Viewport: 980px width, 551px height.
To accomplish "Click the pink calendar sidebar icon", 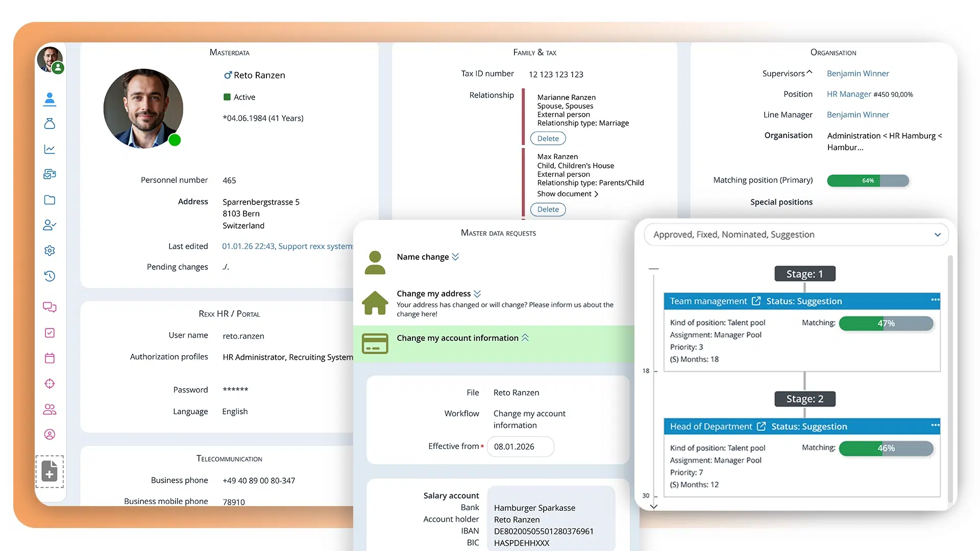I will [x=50, y=358].
